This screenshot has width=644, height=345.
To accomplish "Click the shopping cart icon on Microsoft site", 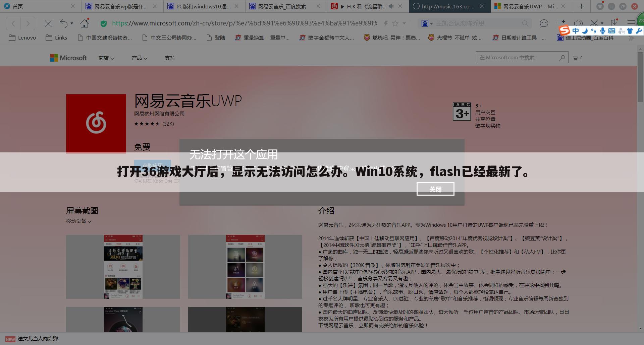I will pyautogui.click(x=576, y=58).
